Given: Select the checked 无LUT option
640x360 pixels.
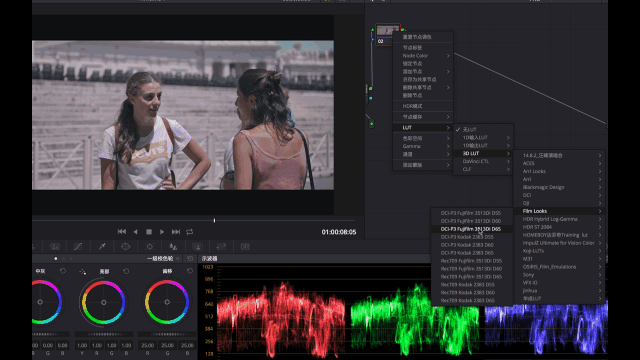Looking at the screenshot, I should click(x=483, y=129).
